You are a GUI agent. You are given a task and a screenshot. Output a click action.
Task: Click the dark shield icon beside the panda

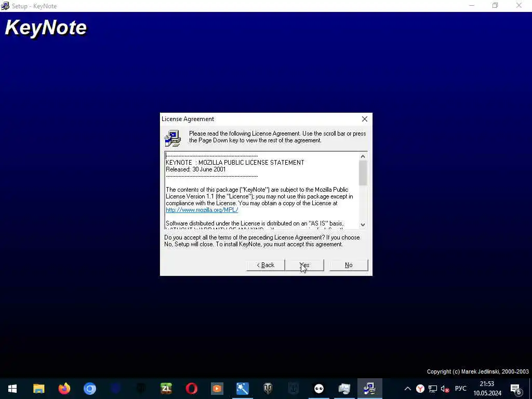click(x=294, y=389)
